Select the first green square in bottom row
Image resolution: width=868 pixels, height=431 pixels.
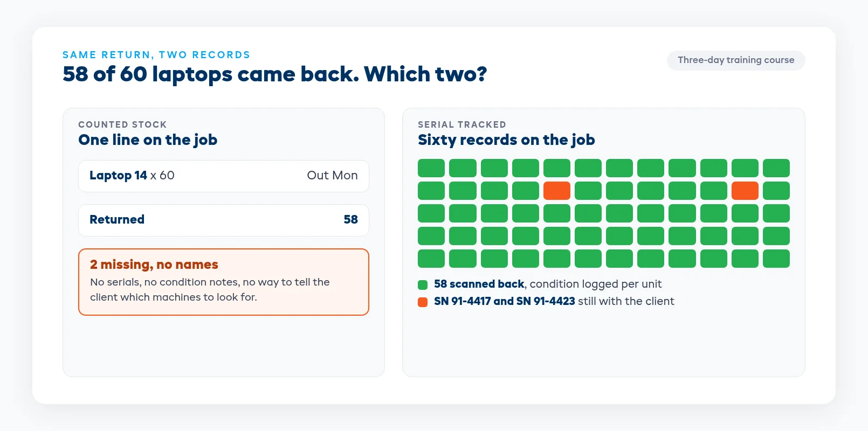point(431,259)
